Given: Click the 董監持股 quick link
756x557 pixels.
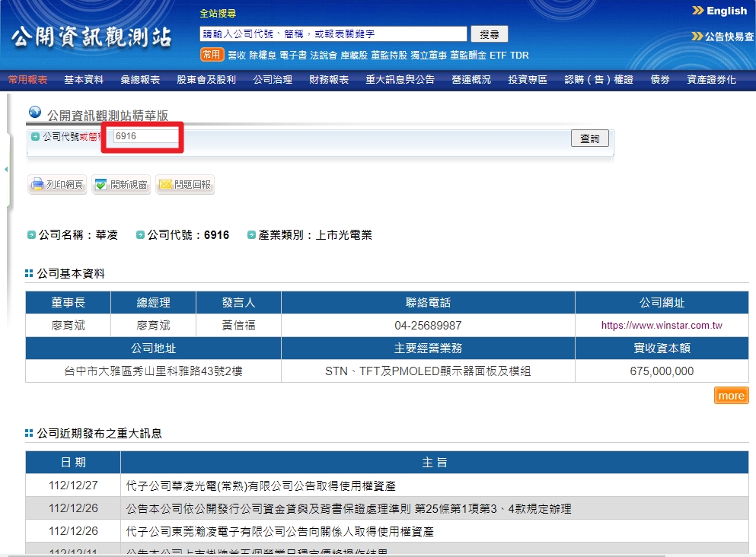Looking at the screenshot, I should pos(389,55).
